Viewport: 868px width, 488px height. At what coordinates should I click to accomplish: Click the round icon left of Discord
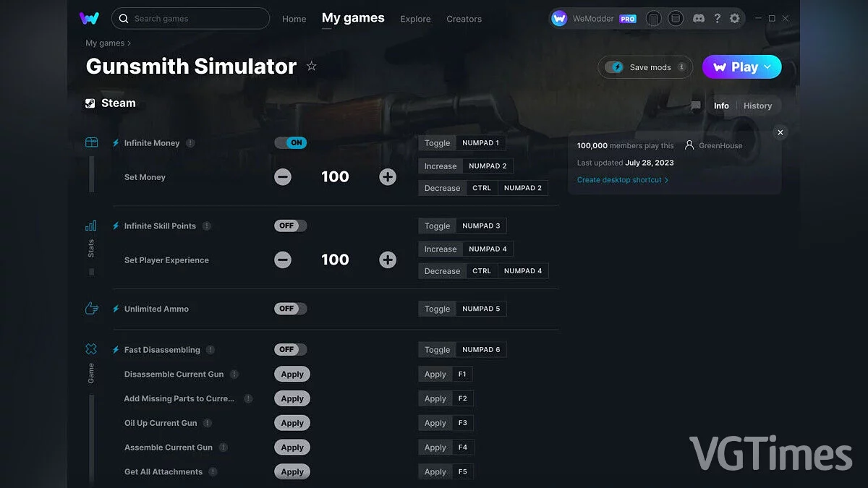(676, 19)
